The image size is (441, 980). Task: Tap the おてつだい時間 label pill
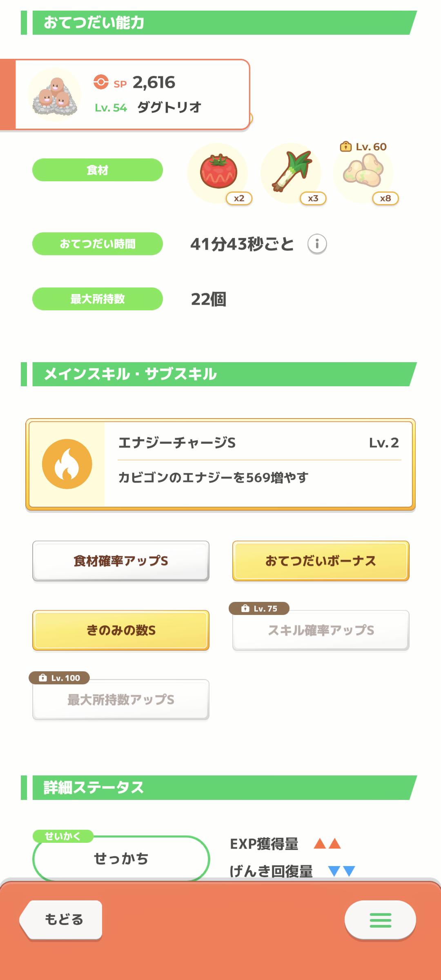point(98,244)
